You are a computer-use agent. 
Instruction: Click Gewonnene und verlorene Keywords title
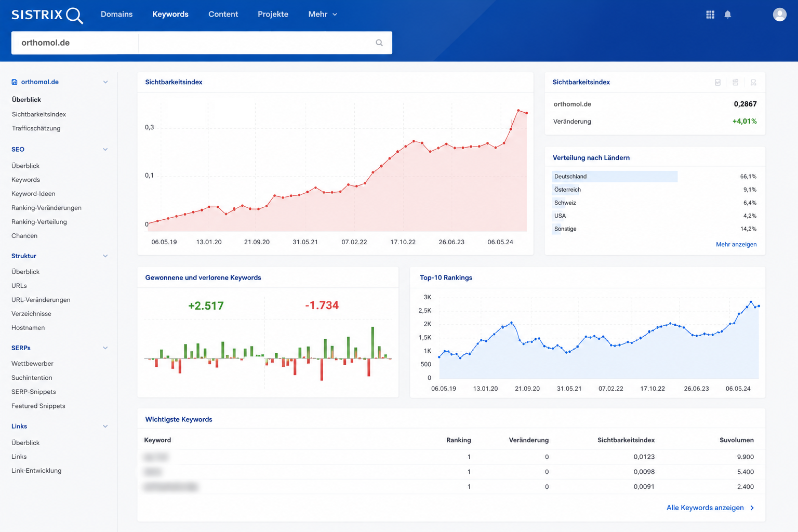tap(203, 277)
